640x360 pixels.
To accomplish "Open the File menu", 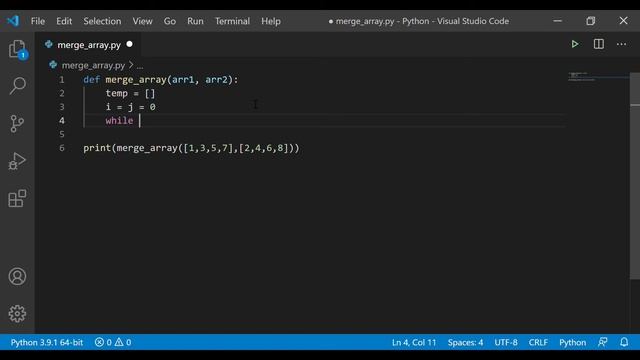I will [38, 21].
